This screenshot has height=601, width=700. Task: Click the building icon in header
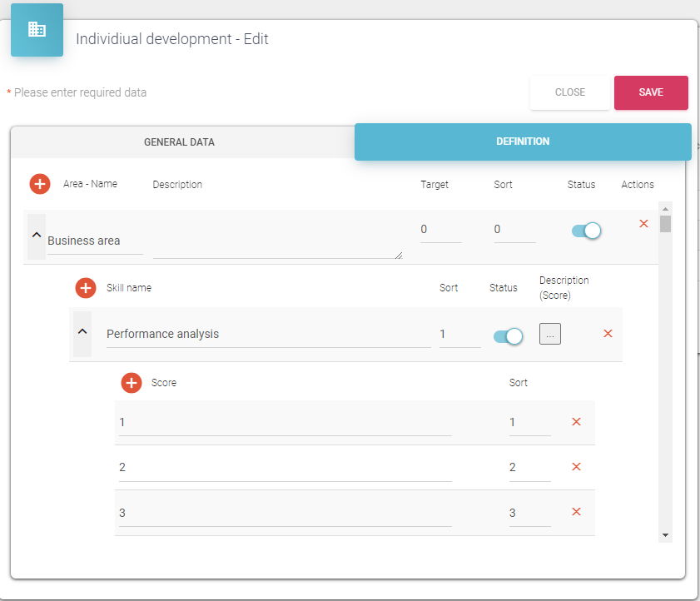tap(37, 30)
